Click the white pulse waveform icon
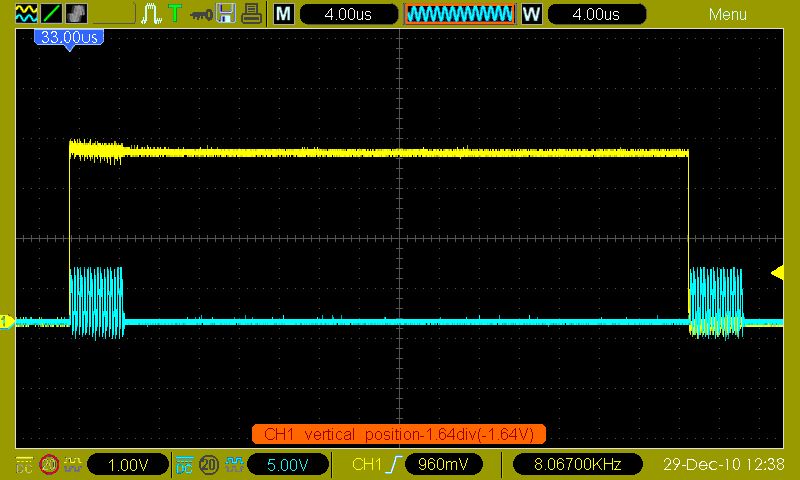 point(152,14)
